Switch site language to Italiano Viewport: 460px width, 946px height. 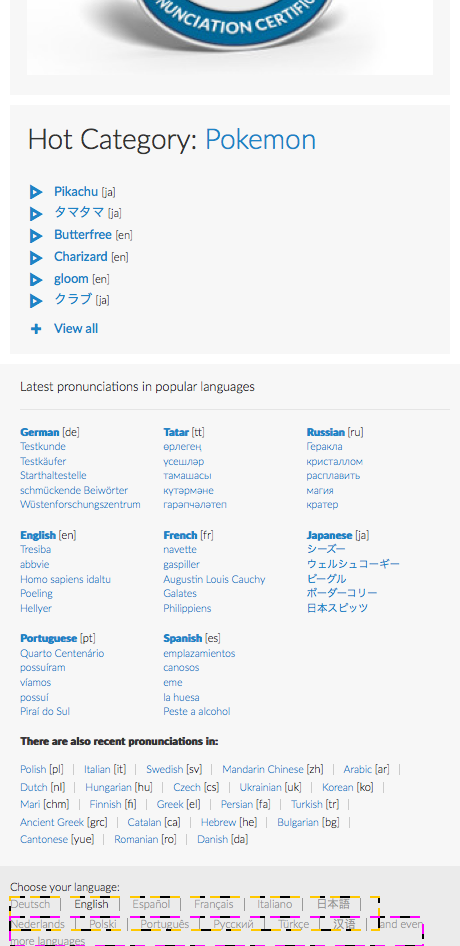coord(275,904)
